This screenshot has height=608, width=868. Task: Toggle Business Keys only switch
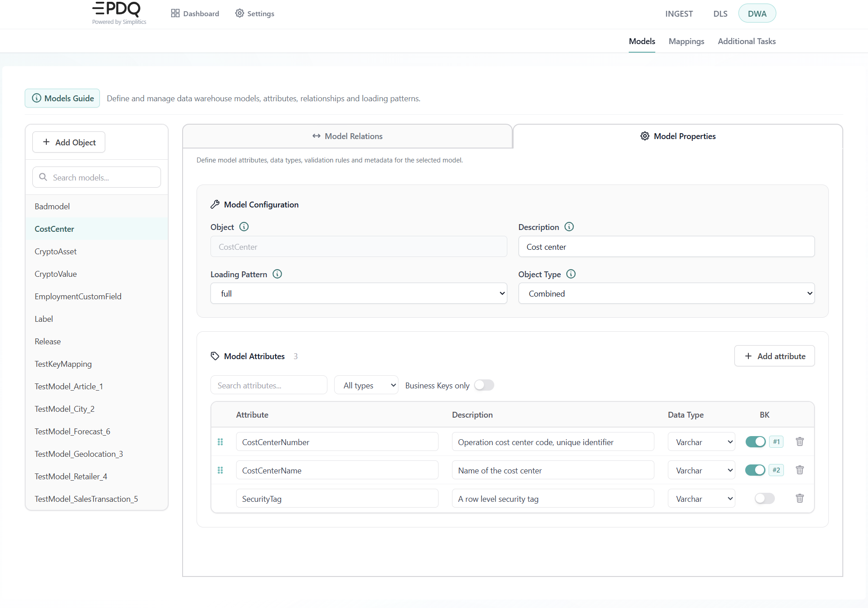tap(484, 385)
